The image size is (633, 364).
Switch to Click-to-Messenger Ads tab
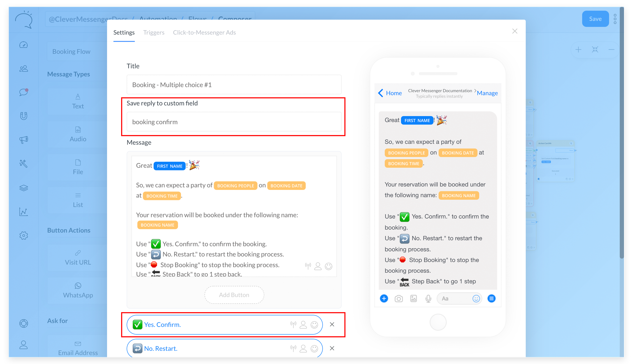[x=204, y=33]
